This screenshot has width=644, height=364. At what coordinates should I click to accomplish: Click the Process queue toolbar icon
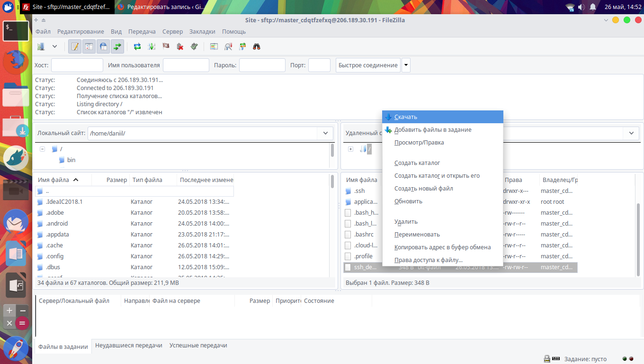click(x=152, y=46)
